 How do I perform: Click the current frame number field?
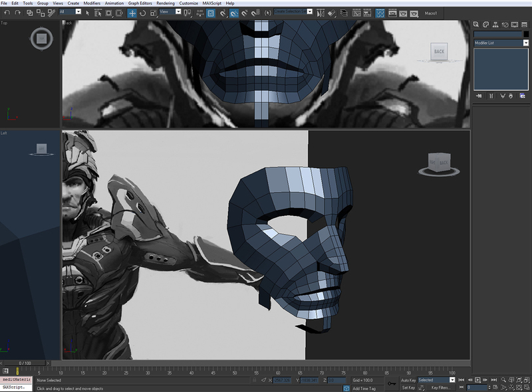477,387
